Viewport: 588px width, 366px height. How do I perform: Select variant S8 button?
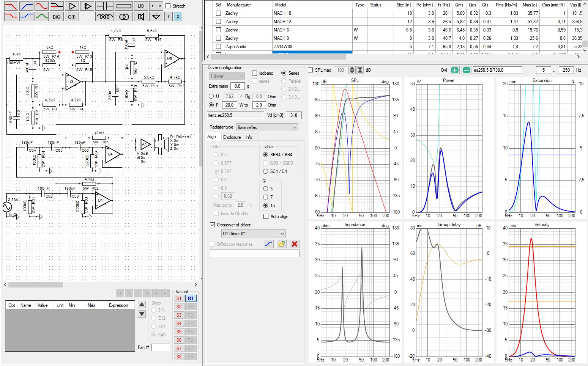(179, 357)
